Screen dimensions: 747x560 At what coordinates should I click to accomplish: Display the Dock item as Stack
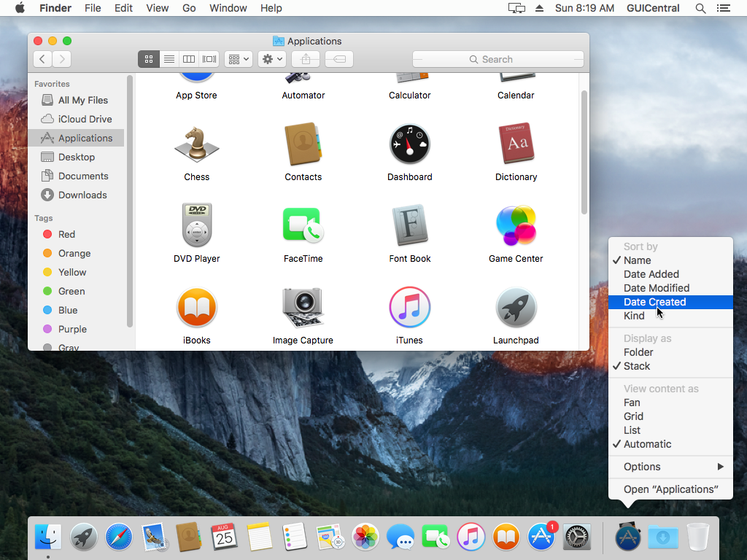coord(670,366)
